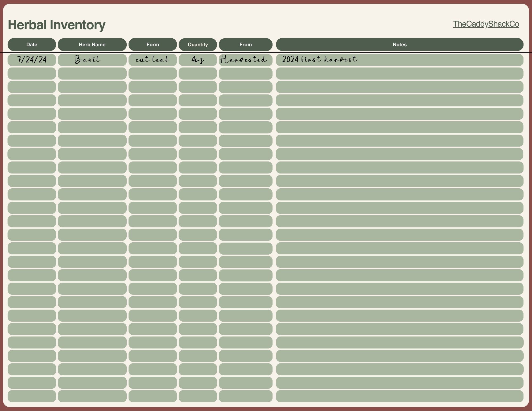Select the Herb Name column header
Viewport: 532px width, 411px height.
92,44
